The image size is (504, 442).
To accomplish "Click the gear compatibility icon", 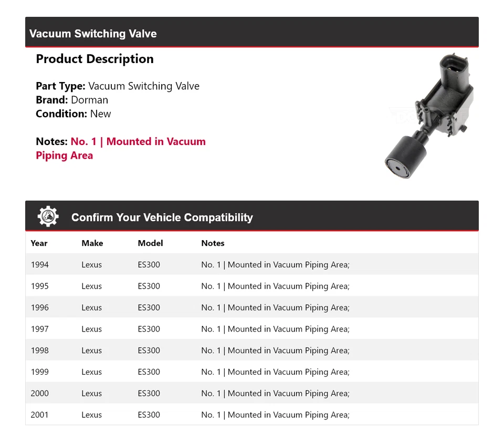I will [48, 217].
